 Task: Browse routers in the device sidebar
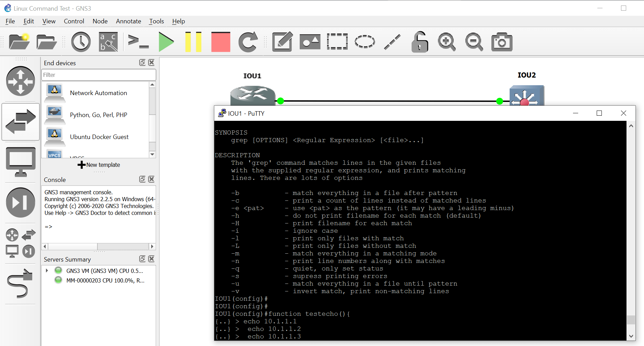(x=21, y=81)
